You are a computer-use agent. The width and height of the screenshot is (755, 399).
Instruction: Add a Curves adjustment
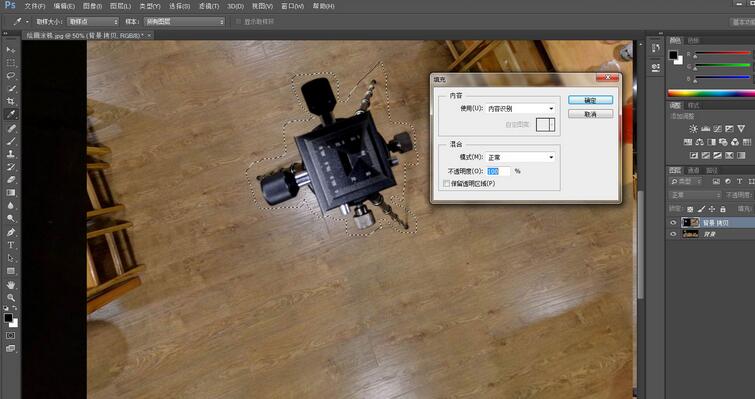coord(717,129)
